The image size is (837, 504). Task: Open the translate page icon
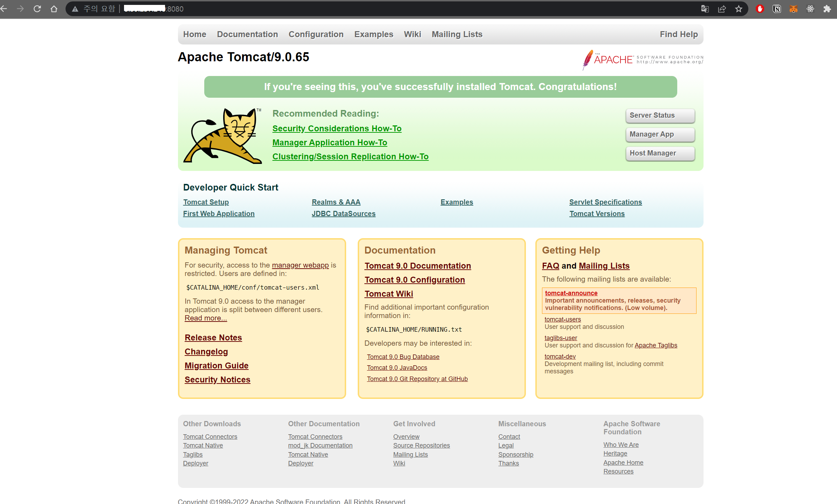click(705, 9)
